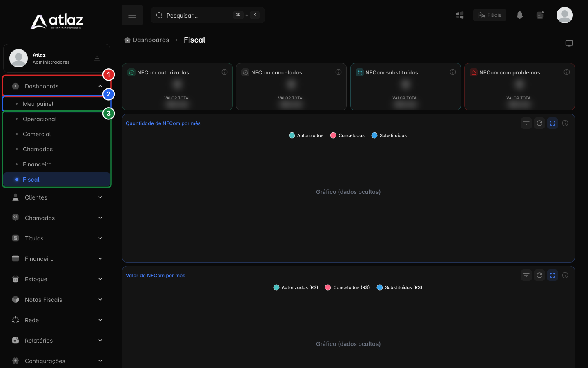Toggle Canceladas (R$) series in the legend
The image size is (588, 368).
pyautogui.click(x=347, y=287)
